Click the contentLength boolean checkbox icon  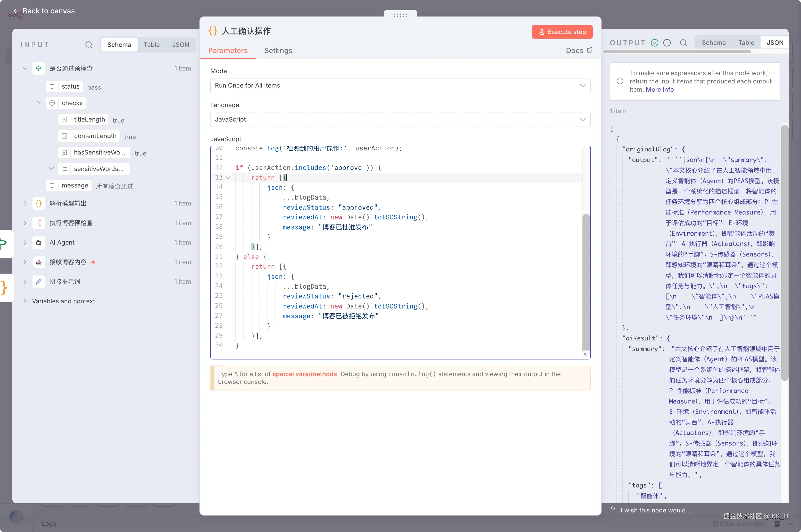click(64, 136)
